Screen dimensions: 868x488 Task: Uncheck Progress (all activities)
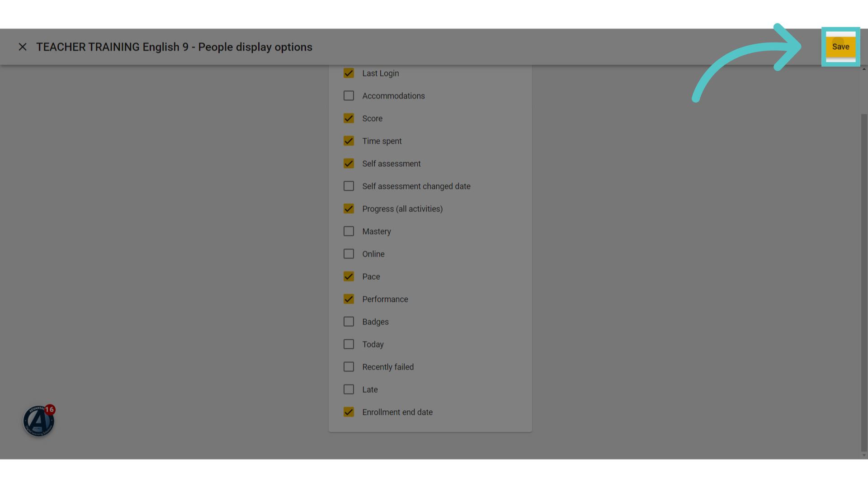click(349, 209)
